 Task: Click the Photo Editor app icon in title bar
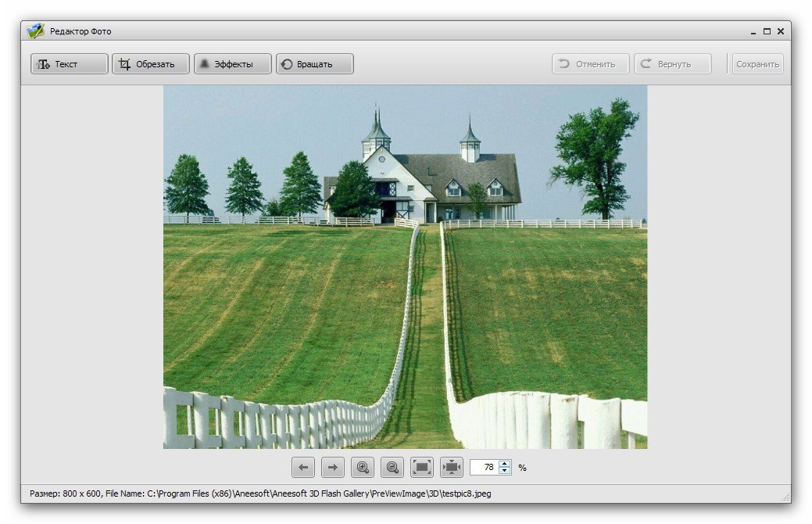tap(35, 31)
